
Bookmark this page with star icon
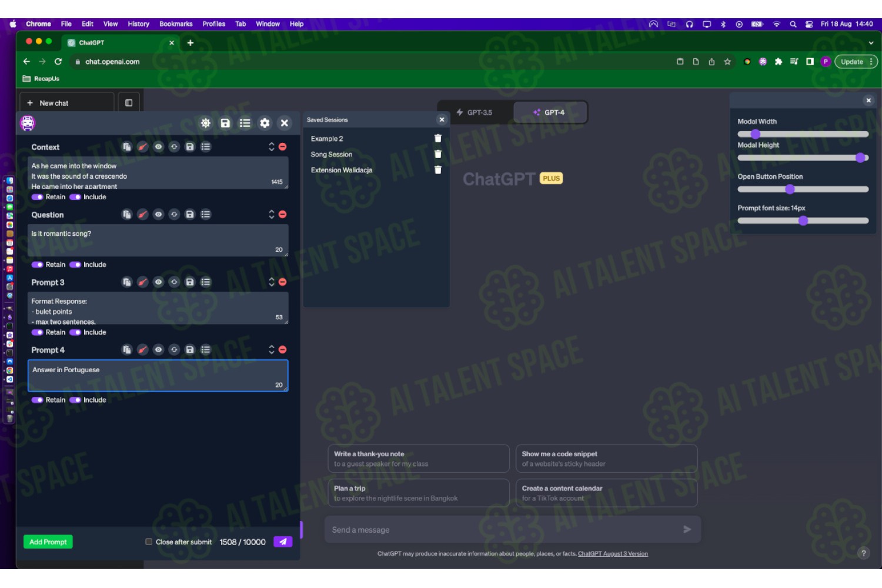tap(727, 62)
